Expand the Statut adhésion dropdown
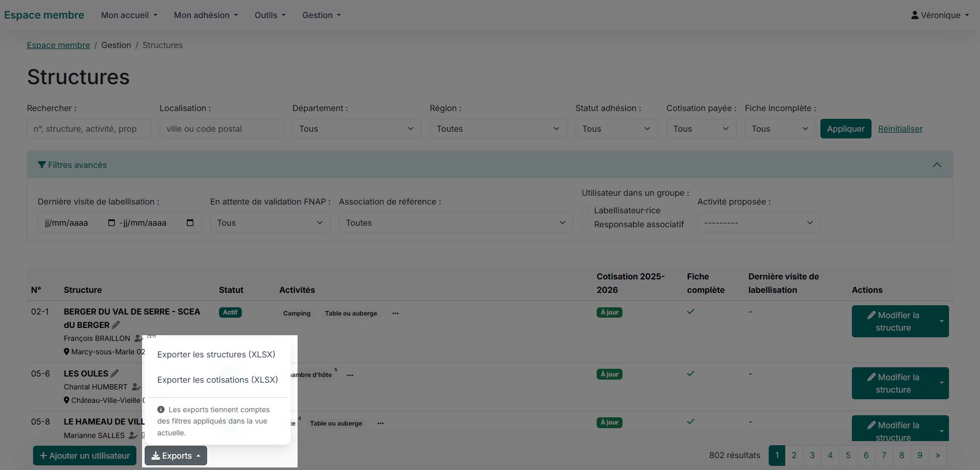Screen dimensions: 980x470 click(x=616, y=129)
